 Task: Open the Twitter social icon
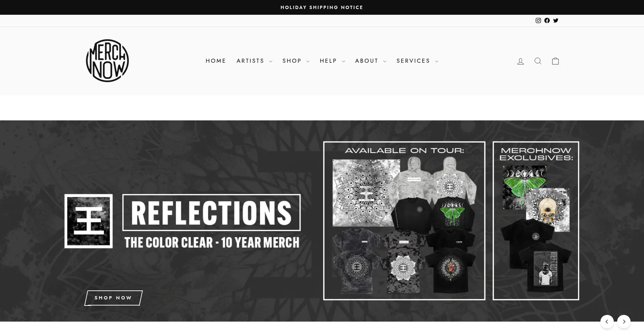556,20
